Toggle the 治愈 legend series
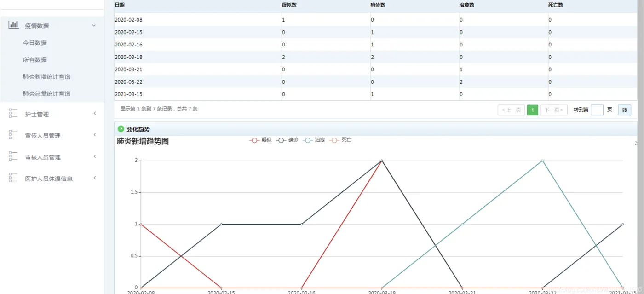The height and width of the screenshot is (294, 644). click(x=314, y=140)
